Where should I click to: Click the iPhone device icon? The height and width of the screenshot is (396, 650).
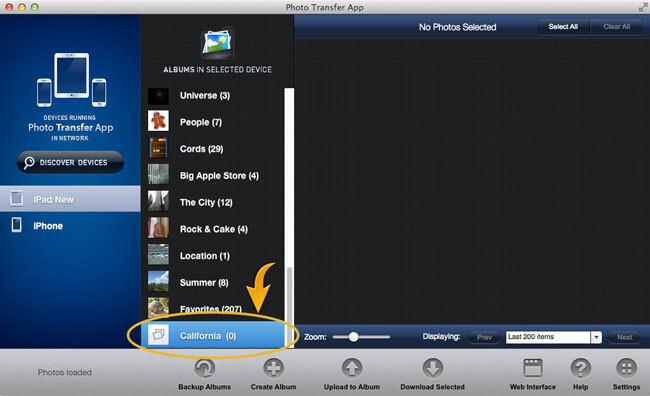point(17,225)
